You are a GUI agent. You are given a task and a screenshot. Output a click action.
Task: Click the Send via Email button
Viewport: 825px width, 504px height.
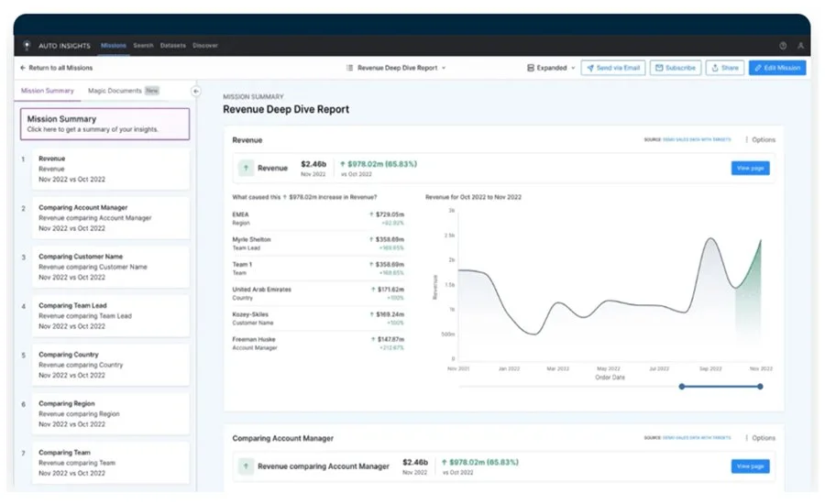[613, 68]
